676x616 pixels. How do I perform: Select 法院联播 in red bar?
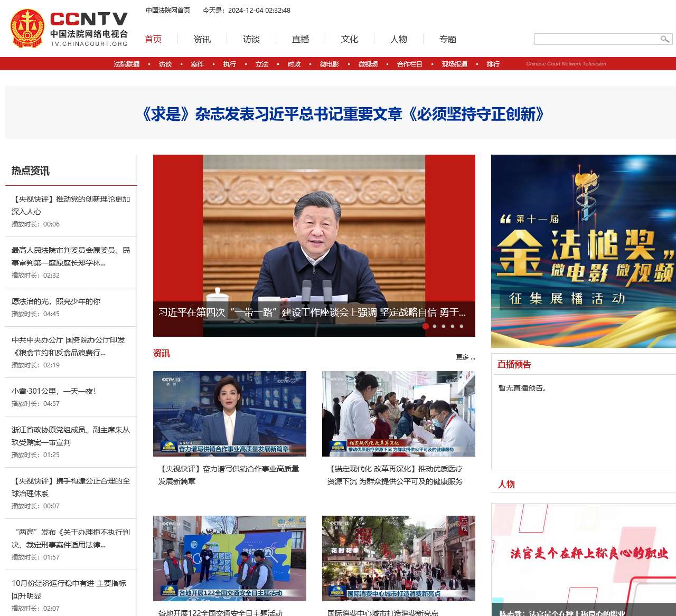(127, 64)
